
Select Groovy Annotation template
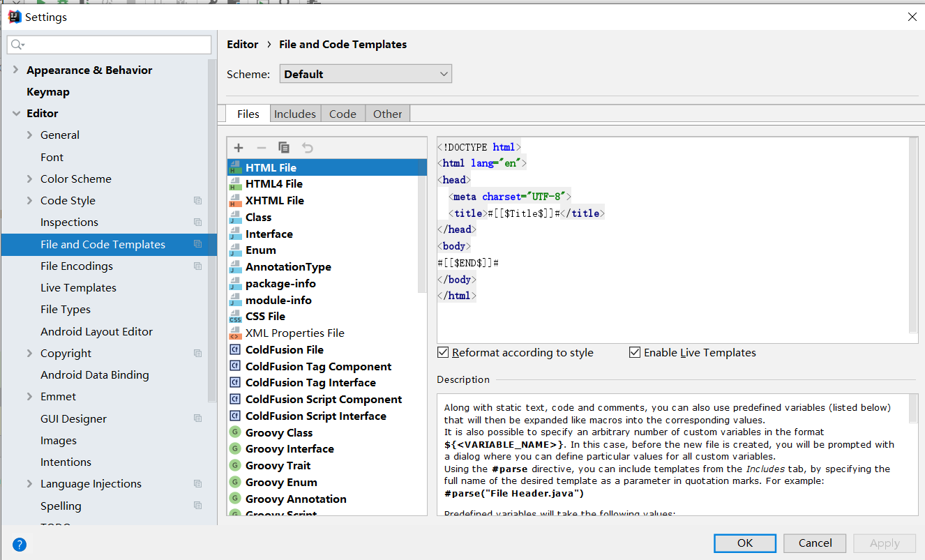click(x=296, y=499)
